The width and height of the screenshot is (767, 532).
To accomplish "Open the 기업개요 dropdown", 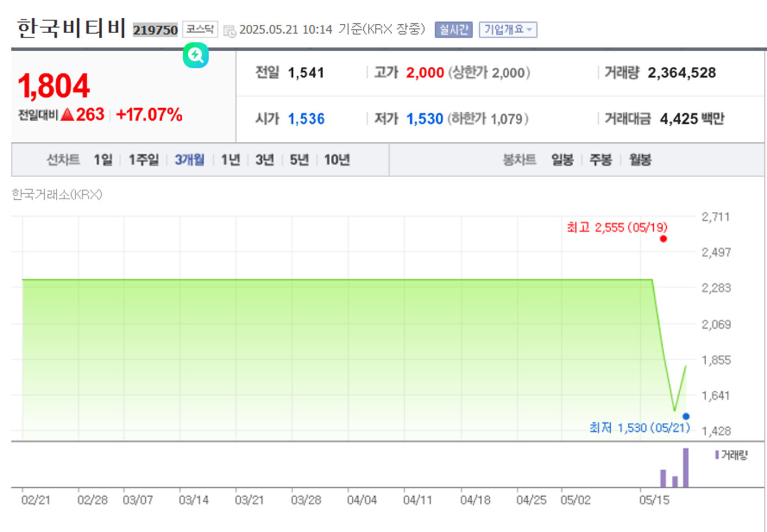I will pos(508,30).
